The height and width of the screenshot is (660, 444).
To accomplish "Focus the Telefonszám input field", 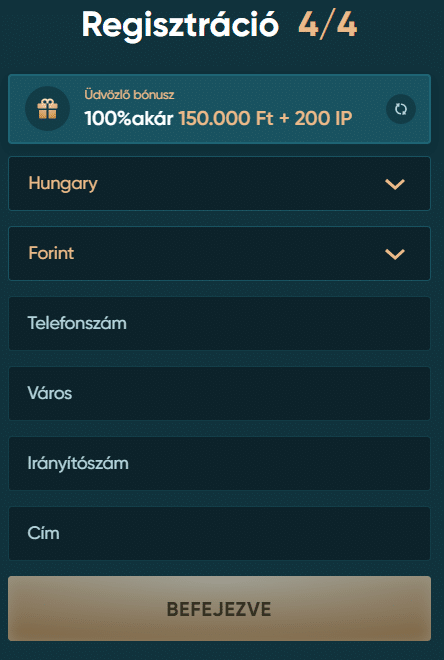I will (x=219, y=323).
